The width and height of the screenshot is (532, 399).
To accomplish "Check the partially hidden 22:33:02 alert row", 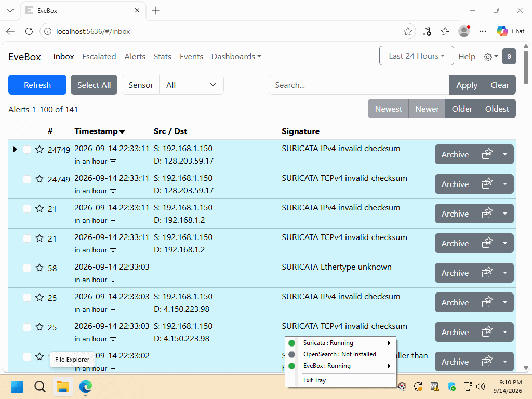I will coord(27,356).
